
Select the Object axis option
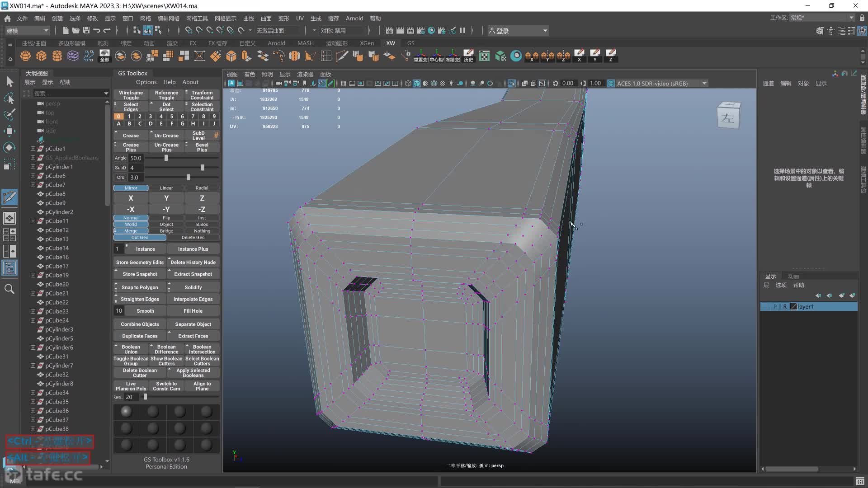[x=166, y=225]
